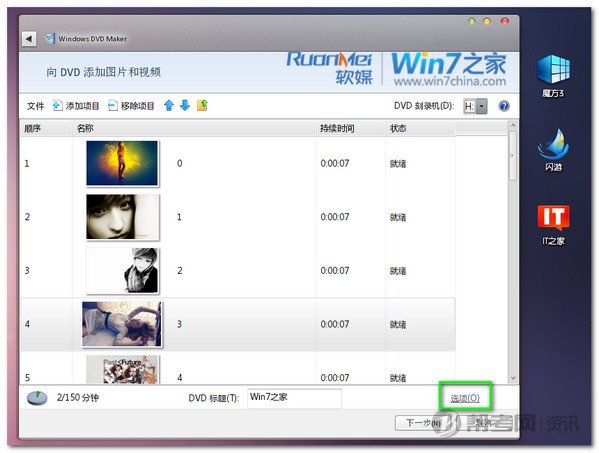Click the DVD title text field
Viewport: 599px width, 453px height.
pos(294,398)
